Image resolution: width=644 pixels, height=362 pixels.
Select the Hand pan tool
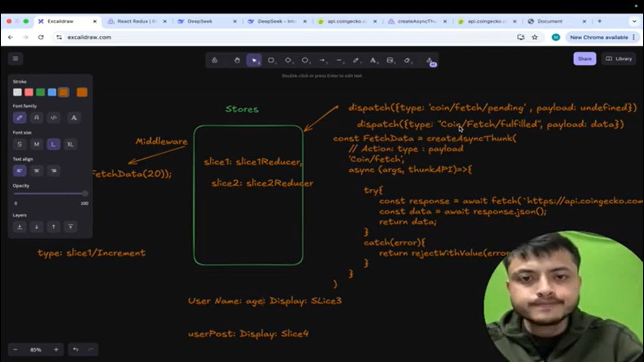[x=237, y=60]
